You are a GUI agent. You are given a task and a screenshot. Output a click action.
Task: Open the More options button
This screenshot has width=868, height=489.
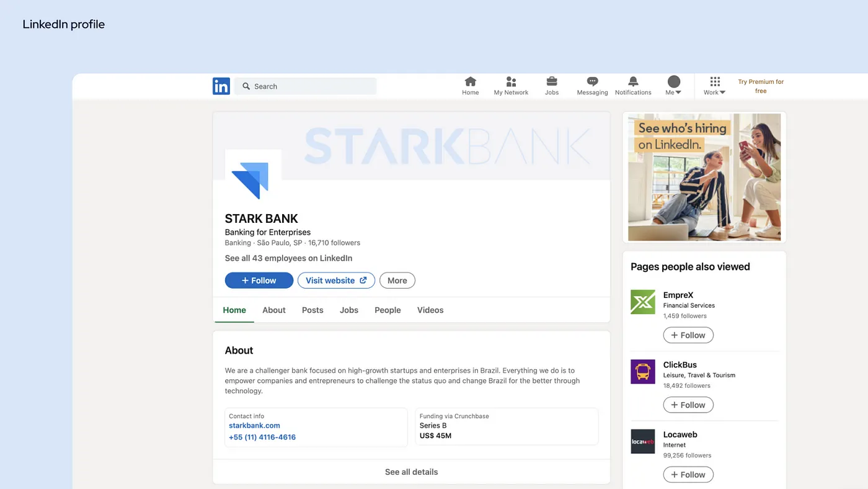click(397, 280)
